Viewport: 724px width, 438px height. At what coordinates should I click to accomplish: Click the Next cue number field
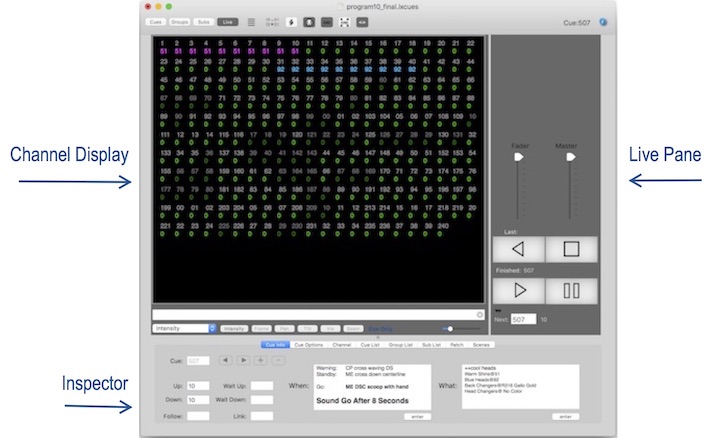524,319
